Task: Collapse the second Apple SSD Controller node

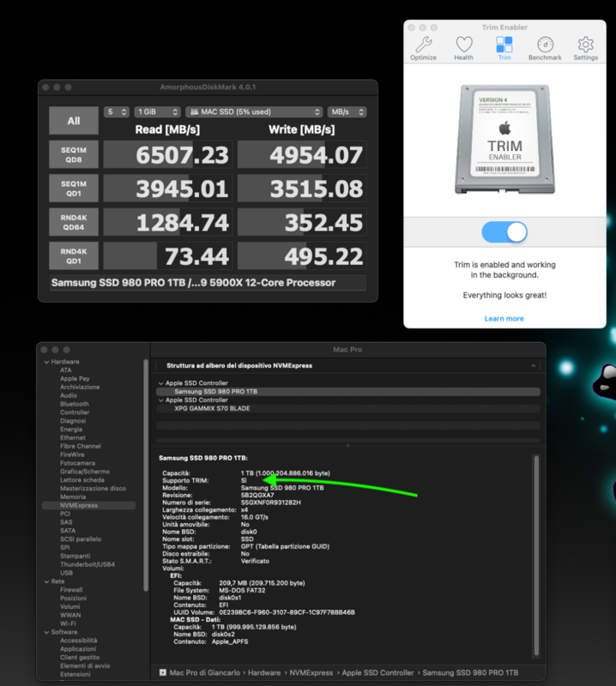Action: coord(160,400)
